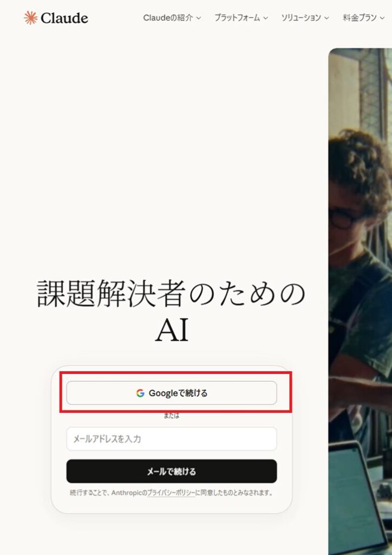Click the または divider text
This screenshot has width=392, height=555.
172,416
